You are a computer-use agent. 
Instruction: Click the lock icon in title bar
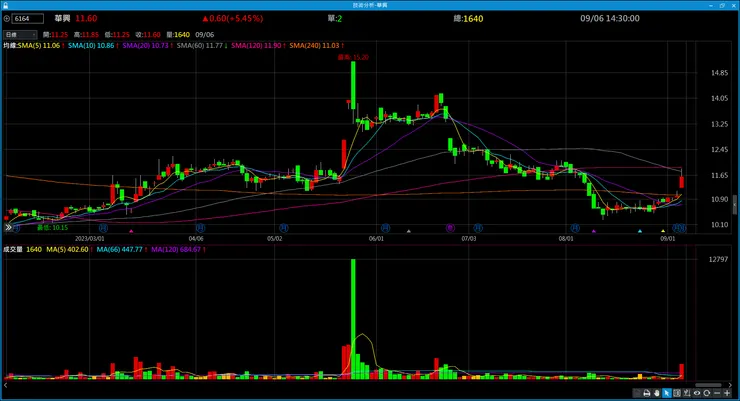(6, 5)
